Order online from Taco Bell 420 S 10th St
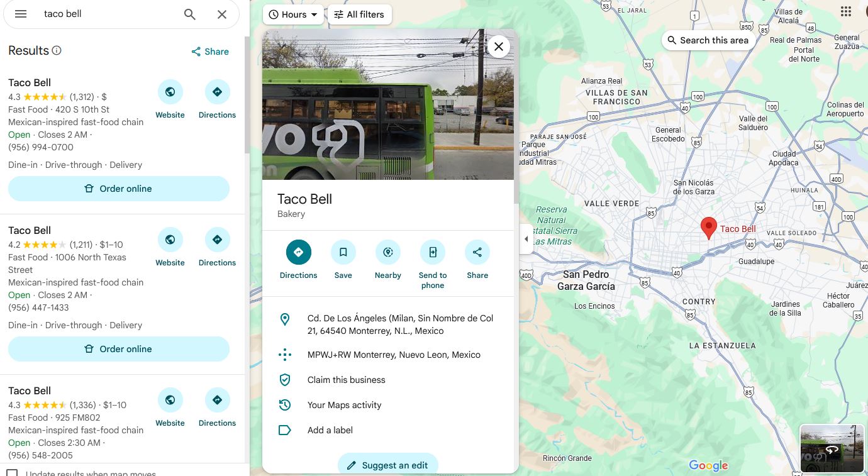Viewport: 868px width, 476px height. (x=119, y=189)
